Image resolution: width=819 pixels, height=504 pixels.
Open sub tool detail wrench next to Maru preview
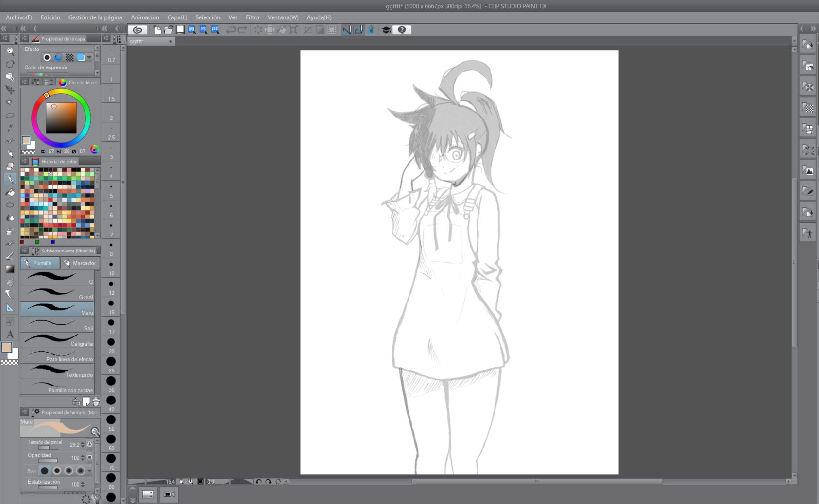tap(96, 432)
